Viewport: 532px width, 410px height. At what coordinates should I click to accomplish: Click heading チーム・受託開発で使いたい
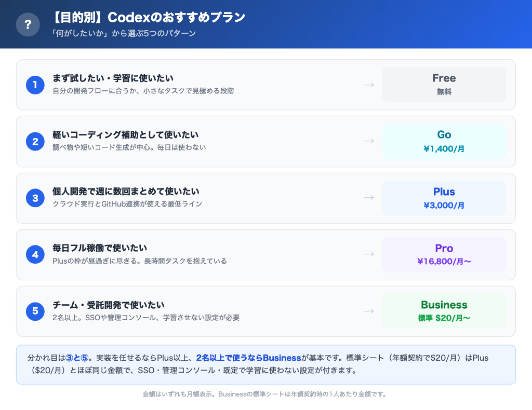coord(109,305)
